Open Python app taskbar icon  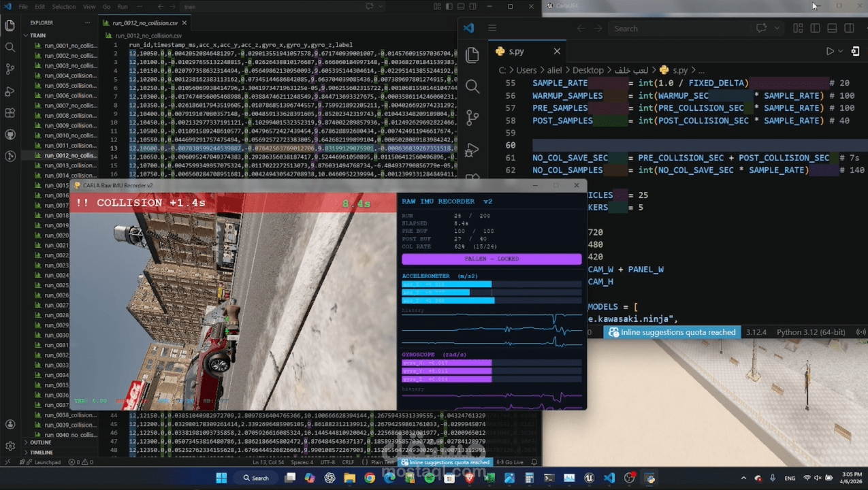[649, 478]
